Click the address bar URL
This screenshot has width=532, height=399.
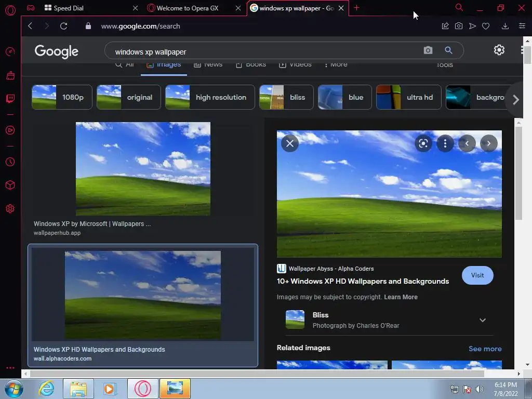click(140, 26)
